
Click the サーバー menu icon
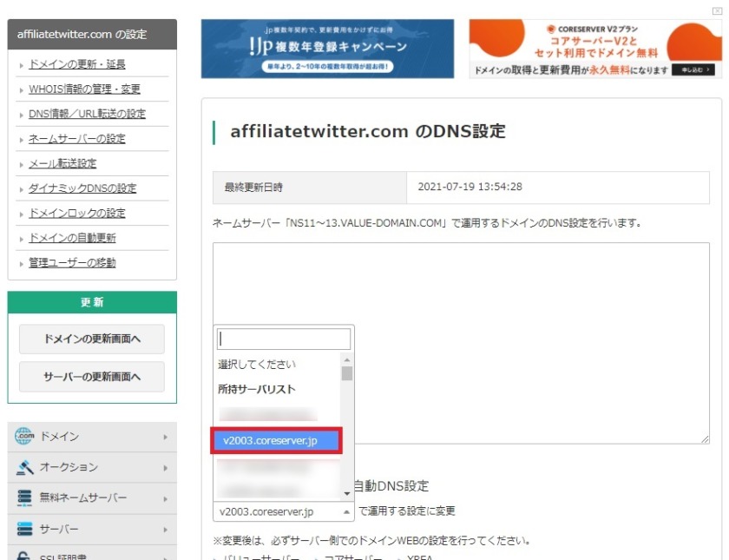click(x=24, y=529)
